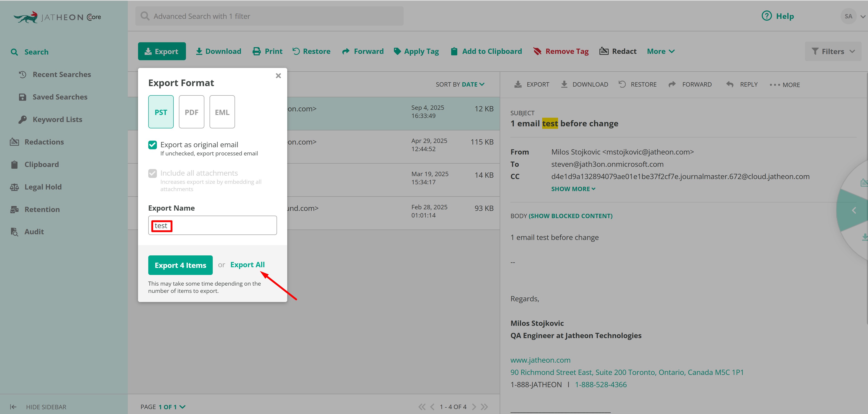
Task: Click the Restore toolbar icon
Action: click(x=296, y=51)
